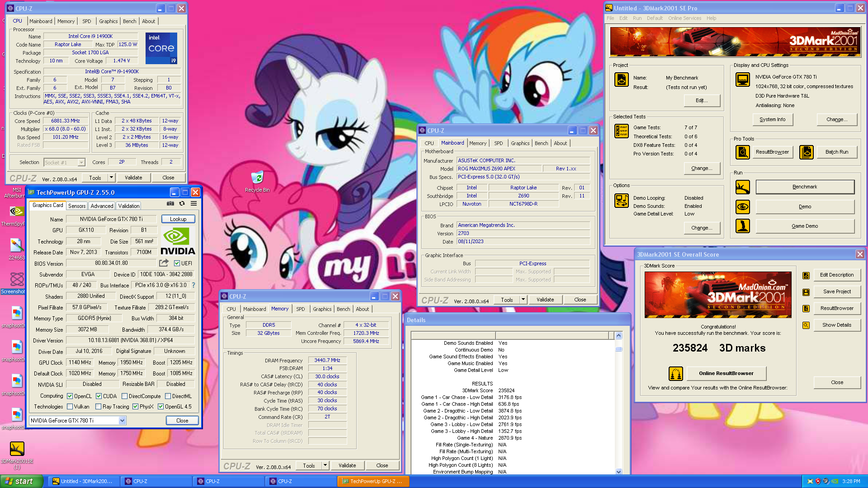This screenshot has height=488, width=868.
Task: Click the Details list vertical scrollbar thumb
Action: coord(619,349)
